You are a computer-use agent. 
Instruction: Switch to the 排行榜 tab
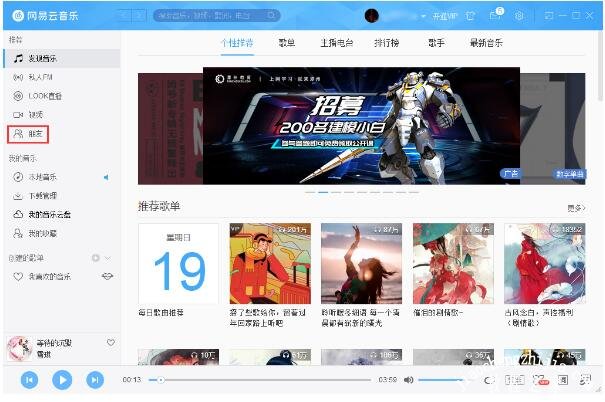(386, 43)
